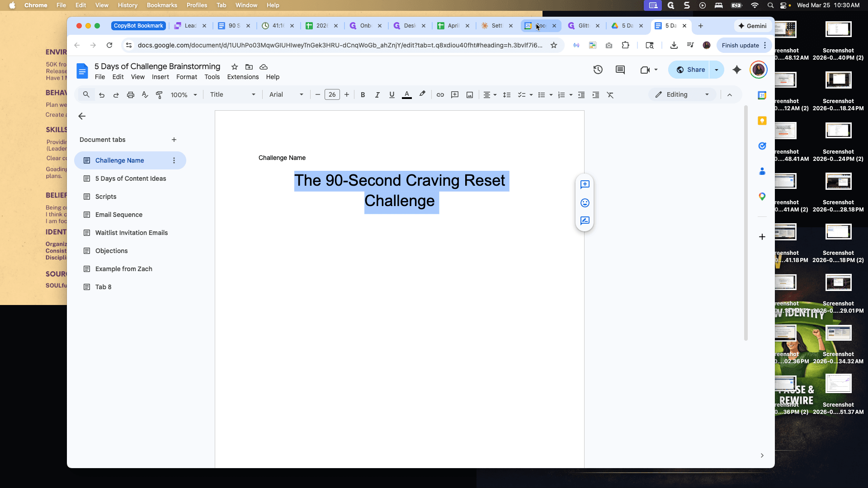Screen dimensions: 868x488
Task: Open the text color picker
Action: point(407,95)
